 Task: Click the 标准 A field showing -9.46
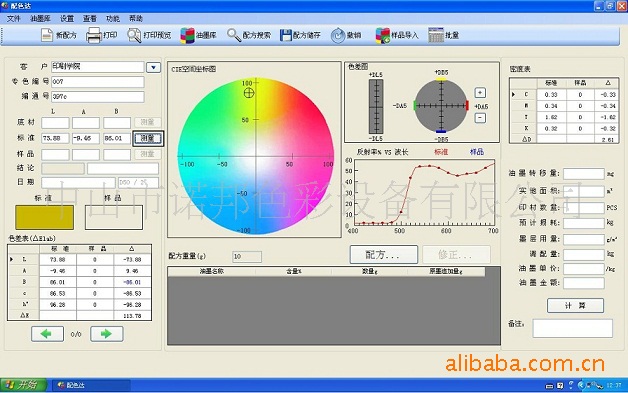[x=86, y=138]
